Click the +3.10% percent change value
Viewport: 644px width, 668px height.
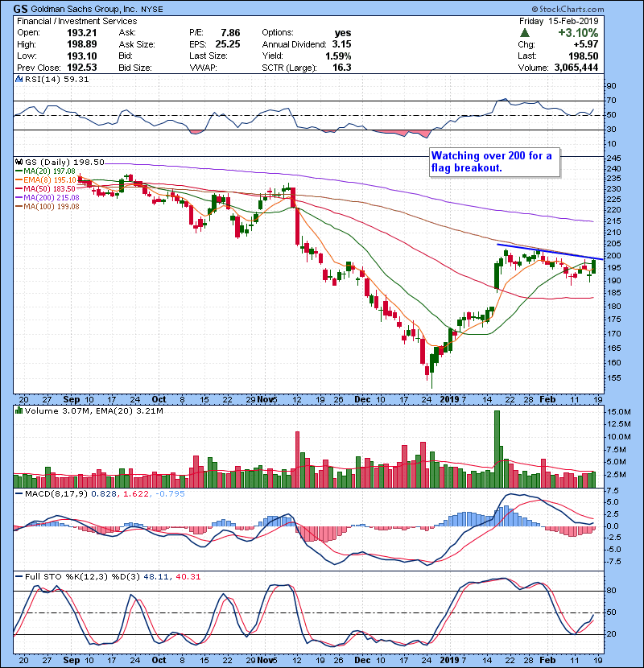pos(578,33)
